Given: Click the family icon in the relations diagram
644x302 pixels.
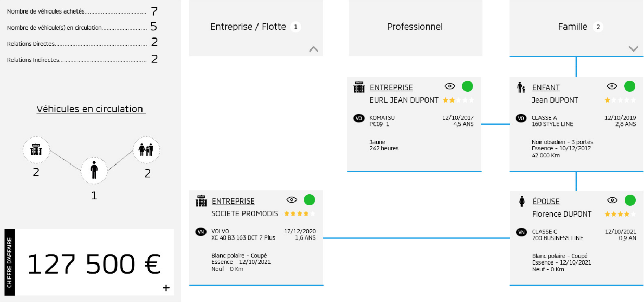Looking at the screenshot, I should pos(146,150).
